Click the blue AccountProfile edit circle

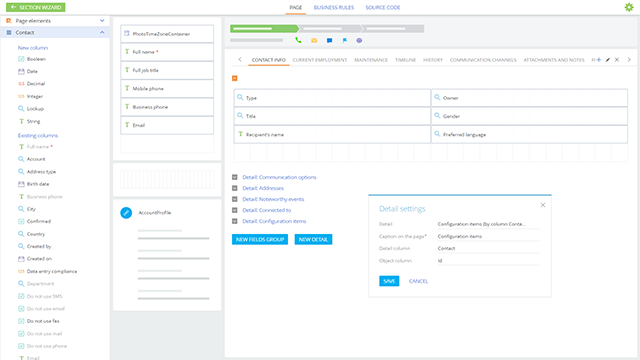point(126,213)
